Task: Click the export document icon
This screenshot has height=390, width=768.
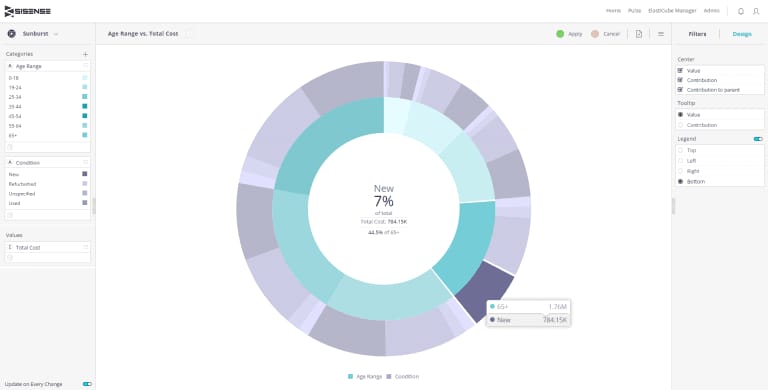Action: 639,34
